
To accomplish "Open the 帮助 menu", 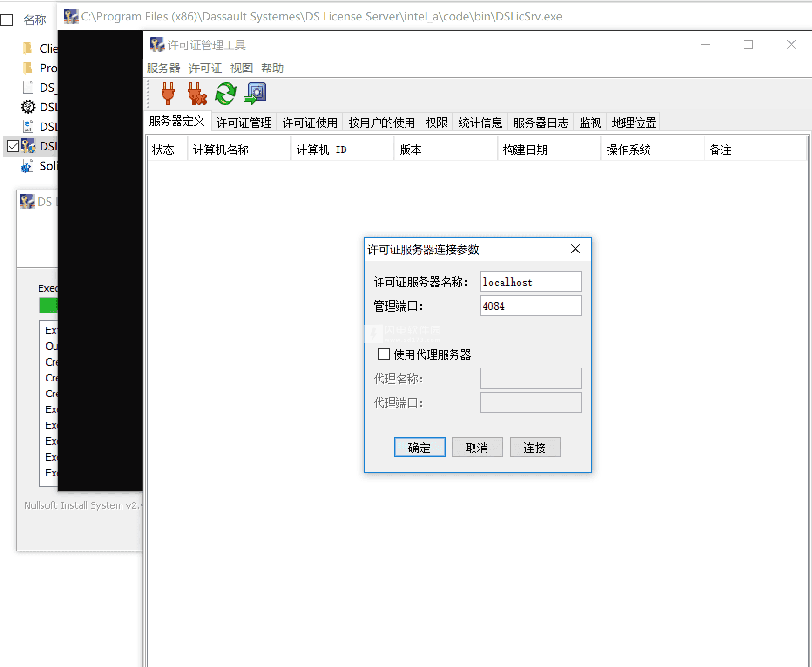I will (x=272, y=68).
